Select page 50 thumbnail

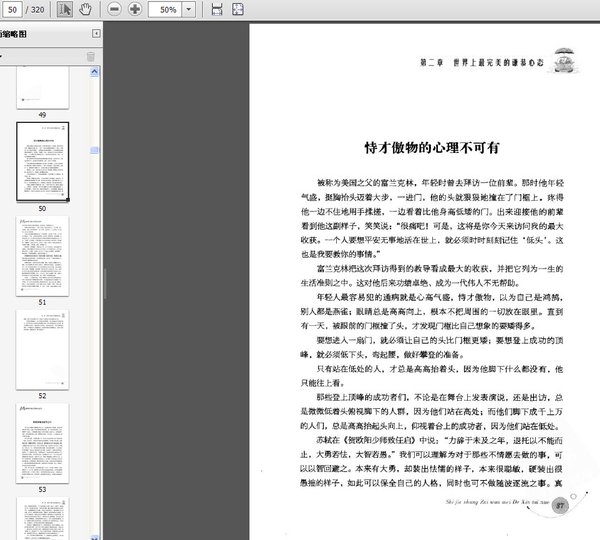pos(42,162)
